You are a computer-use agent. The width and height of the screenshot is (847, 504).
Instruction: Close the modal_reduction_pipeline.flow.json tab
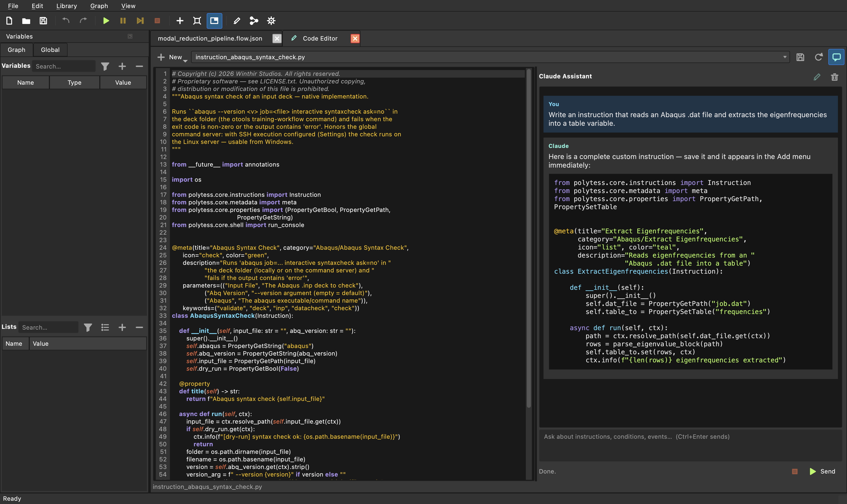(277, 38)
